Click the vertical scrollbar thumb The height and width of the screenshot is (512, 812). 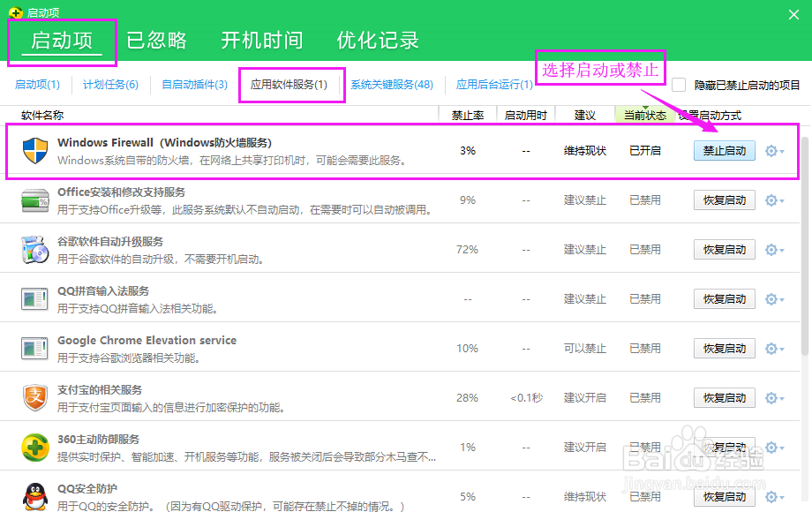[805, 246]
